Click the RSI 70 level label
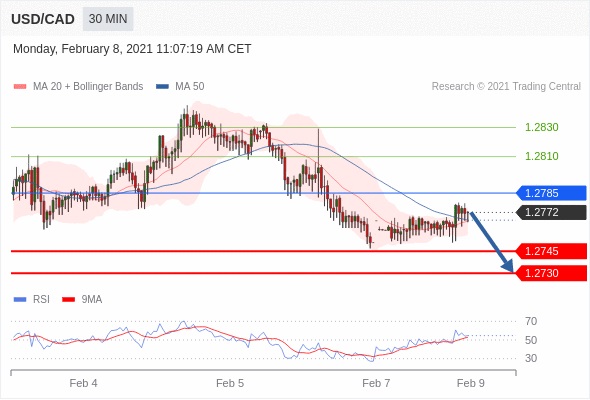The height and width of the screenshot is (400, 590). point(531,321)
